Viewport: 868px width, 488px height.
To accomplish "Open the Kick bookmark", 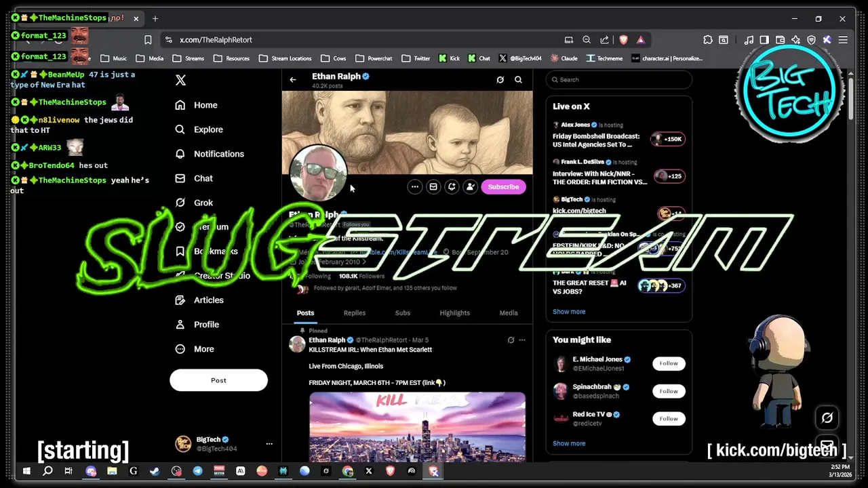I will tap(449, 58).
